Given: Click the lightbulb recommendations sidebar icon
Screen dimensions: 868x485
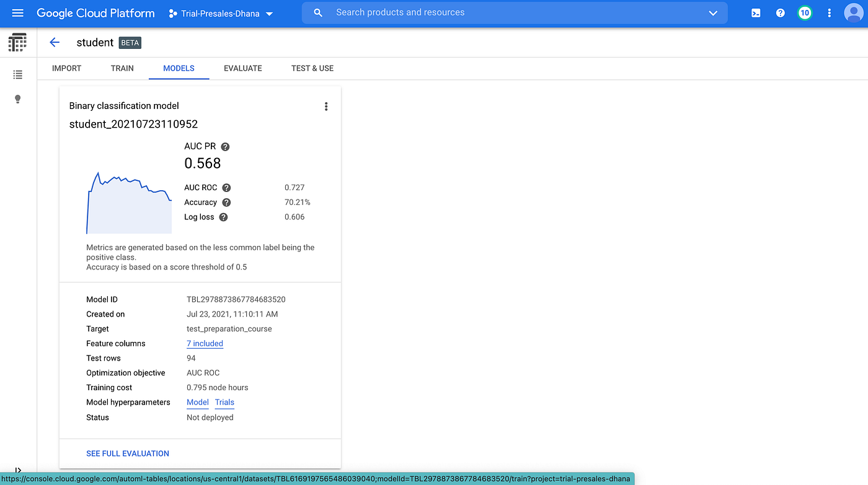Looking at the screenshot, I should point(17,98).
